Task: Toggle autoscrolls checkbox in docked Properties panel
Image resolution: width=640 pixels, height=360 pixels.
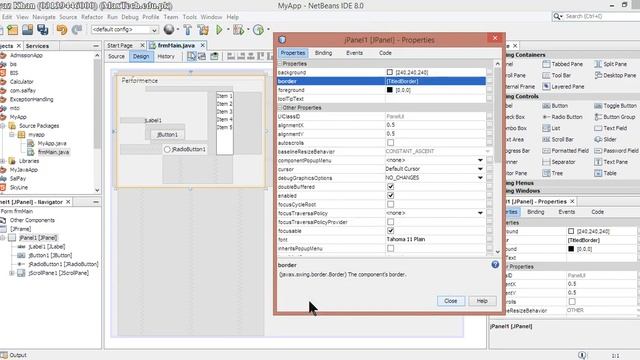Action: pyautogui.click(x=572, y=302)
